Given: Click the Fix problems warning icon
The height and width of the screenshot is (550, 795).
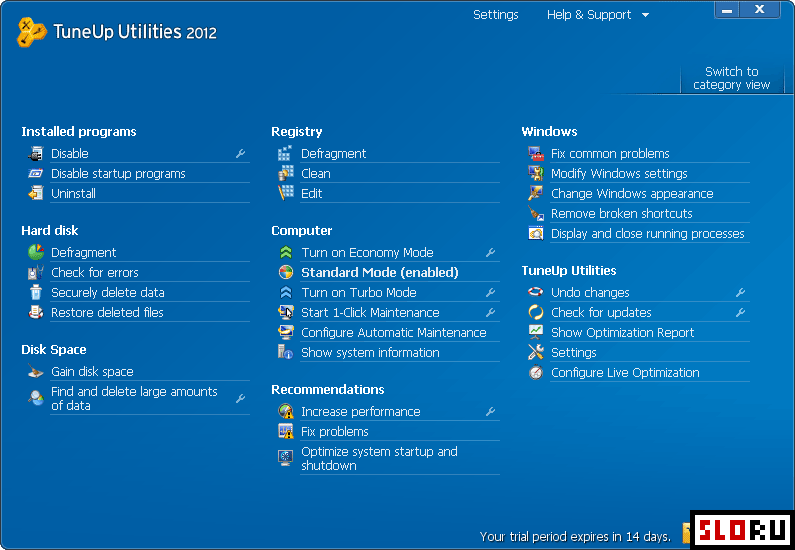Looking at the screenshot, I should [286, 431].
